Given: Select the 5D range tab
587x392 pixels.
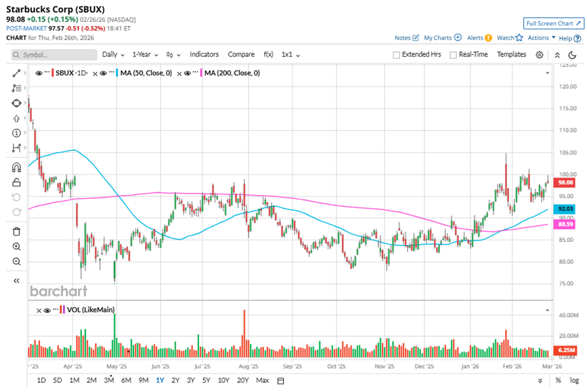Looking at the screenshot, I should tap(57, 380).
